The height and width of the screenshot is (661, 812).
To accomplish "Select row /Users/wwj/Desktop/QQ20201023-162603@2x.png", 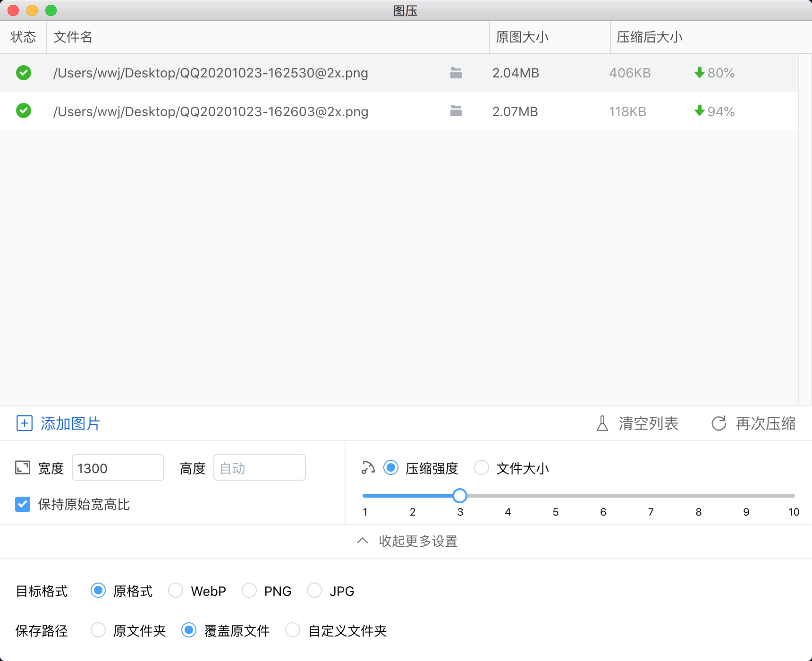I will (x=399, y=111).
